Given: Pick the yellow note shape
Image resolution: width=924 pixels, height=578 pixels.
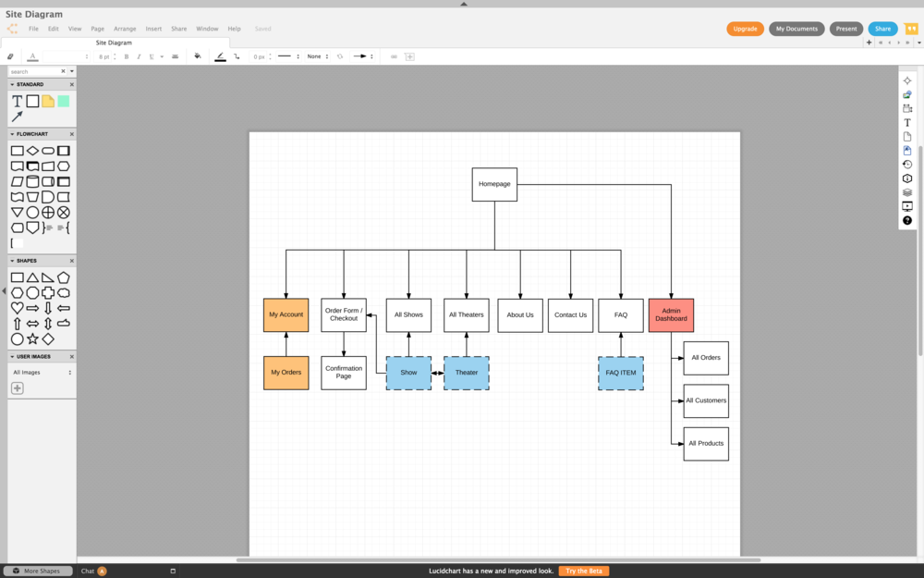Looking at the screenshot, I should [48, 101].
